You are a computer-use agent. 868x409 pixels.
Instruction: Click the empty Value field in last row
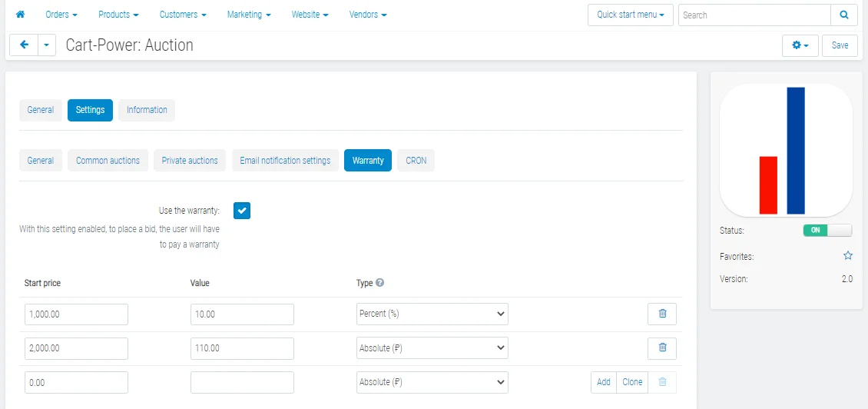[242, 382]
